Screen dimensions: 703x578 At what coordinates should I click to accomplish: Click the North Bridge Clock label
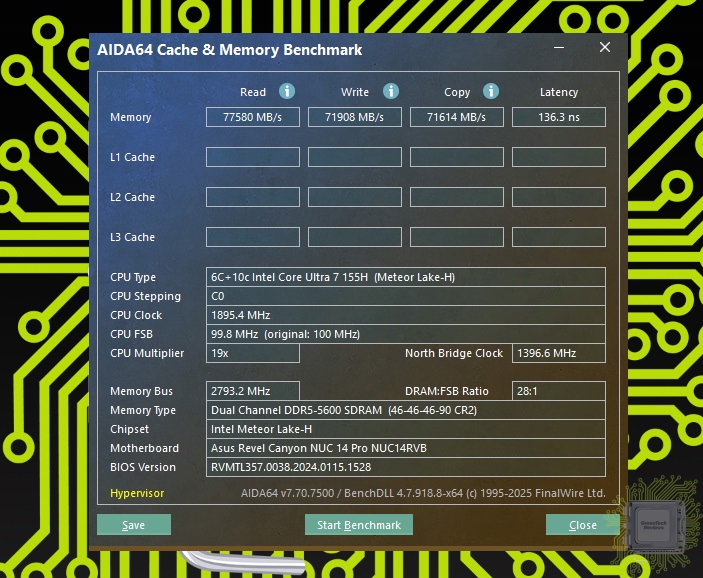454,353
